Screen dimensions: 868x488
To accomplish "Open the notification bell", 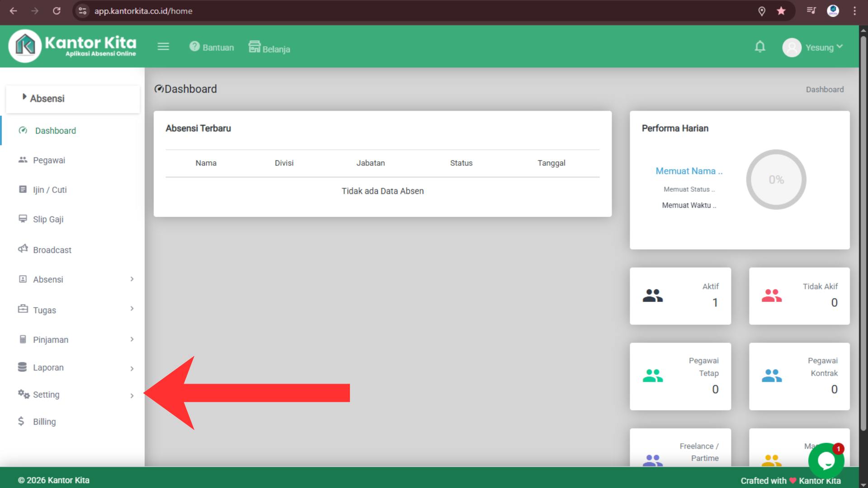I will (x=760, y=47).
